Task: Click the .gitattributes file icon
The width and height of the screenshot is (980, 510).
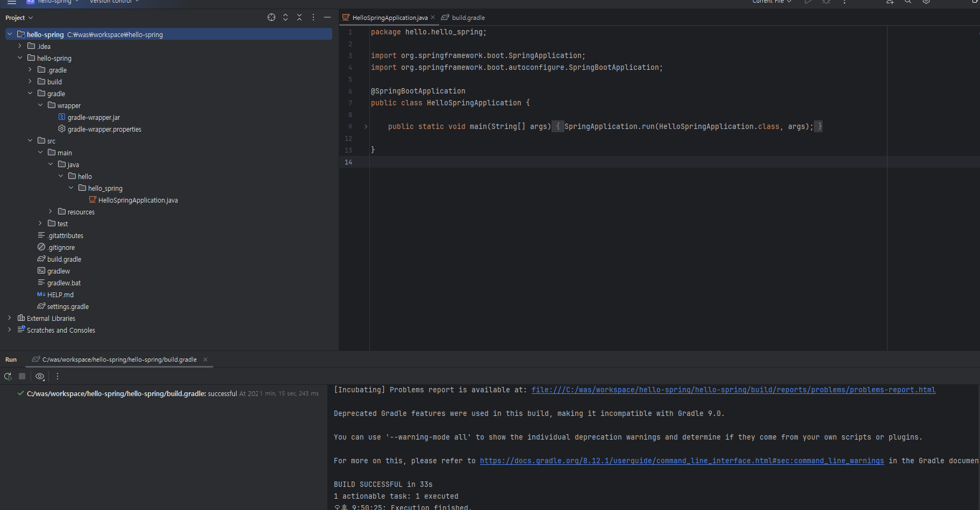Action: tap(41, 235)
